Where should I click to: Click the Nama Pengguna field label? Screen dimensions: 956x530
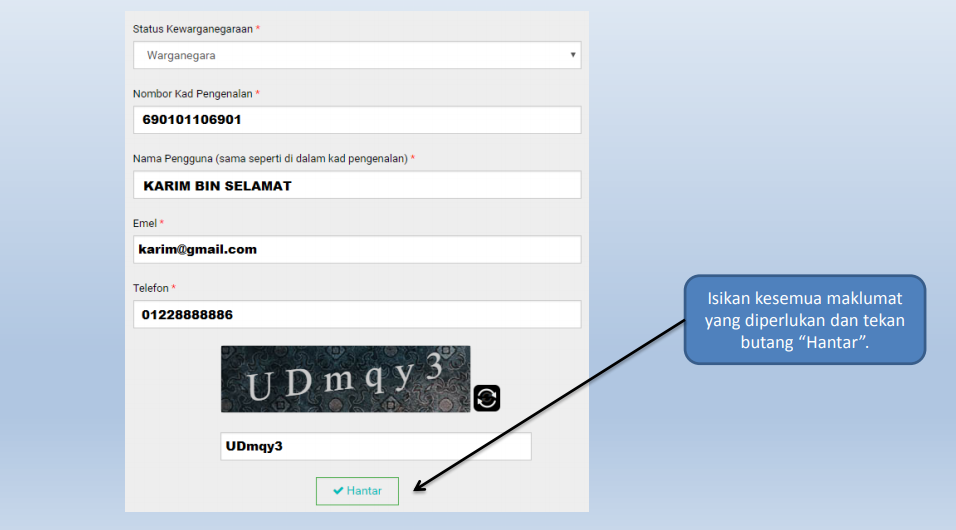(270, 159)
